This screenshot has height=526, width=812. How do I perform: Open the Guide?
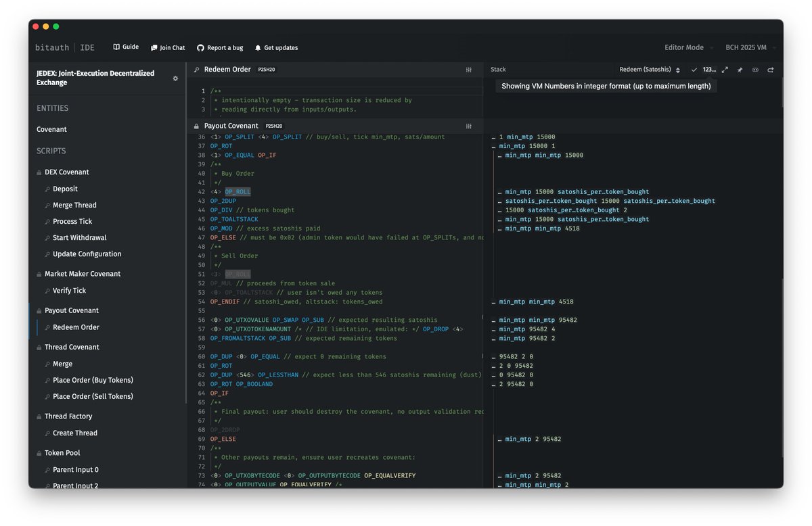[x=125, y=47]
